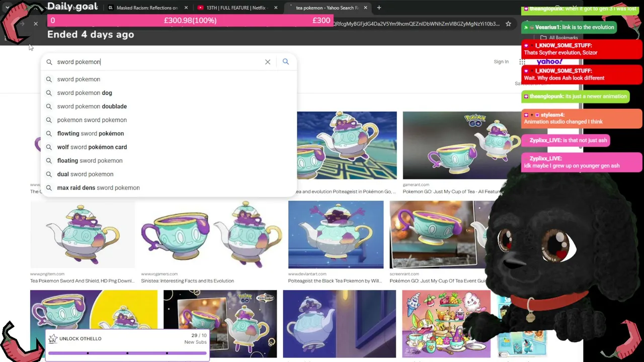Stop loading the page in the browser toolbar
The image size is (644, 362).
click(x=36, y=24)
